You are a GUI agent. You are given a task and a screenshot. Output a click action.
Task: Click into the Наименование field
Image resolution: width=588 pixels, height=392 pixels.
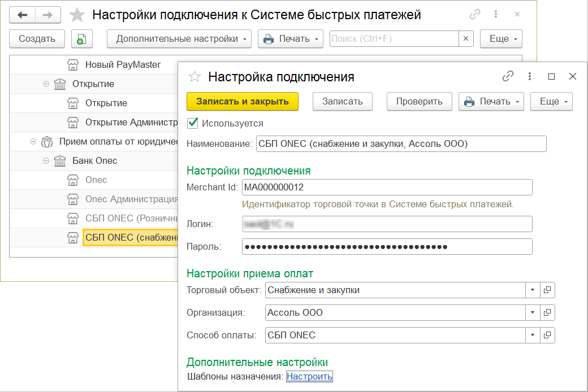tap(401, 144)
